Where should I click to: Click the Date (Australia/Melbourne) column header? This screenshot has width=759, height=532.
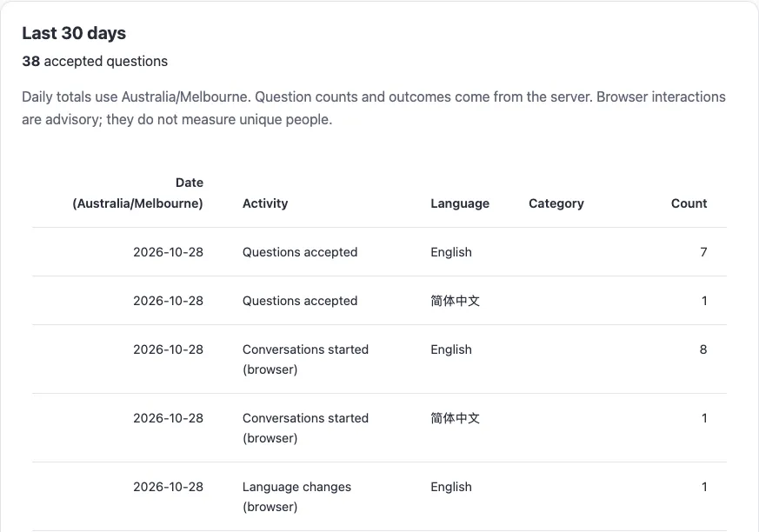[137, 193]
